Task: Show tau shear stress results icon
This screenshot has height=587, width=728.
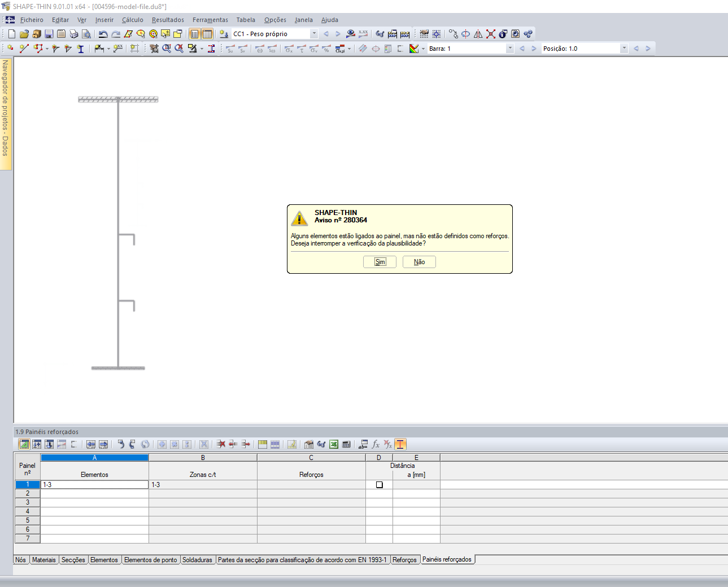Action: tap(301, 49)
